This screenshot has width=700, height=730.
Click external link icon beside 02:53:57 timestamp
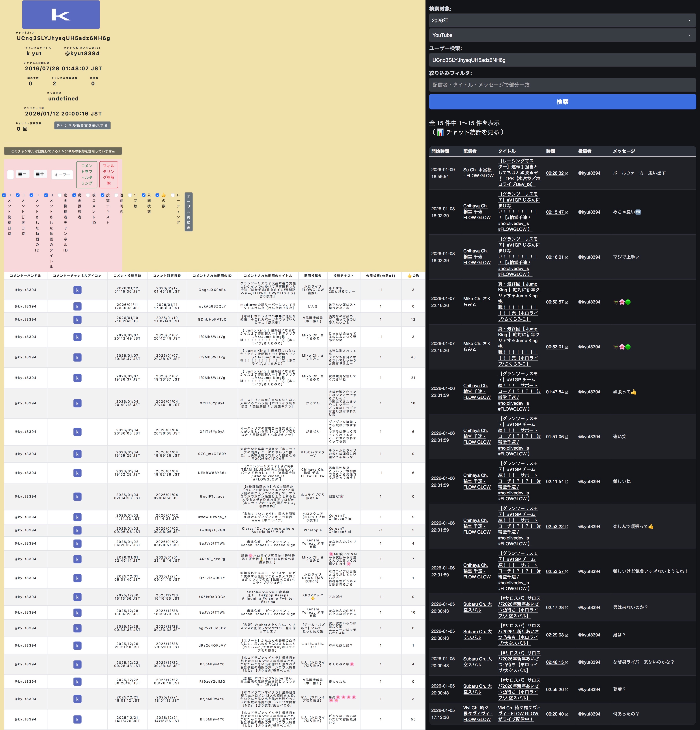(567, 572)
